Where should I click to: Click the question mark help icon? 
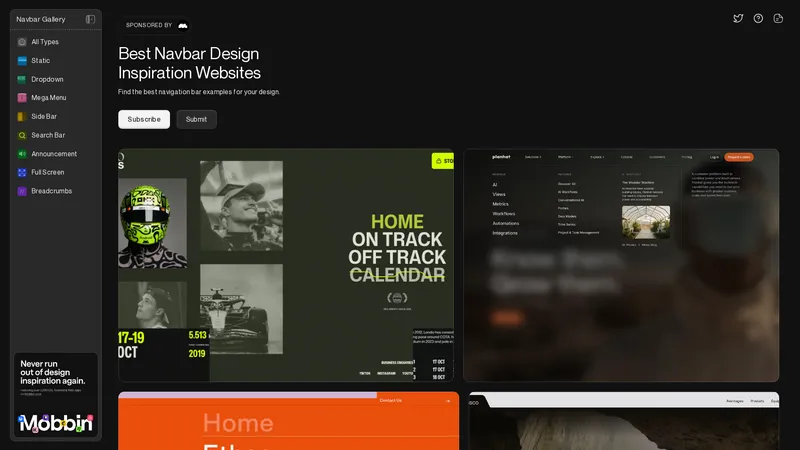758,19
